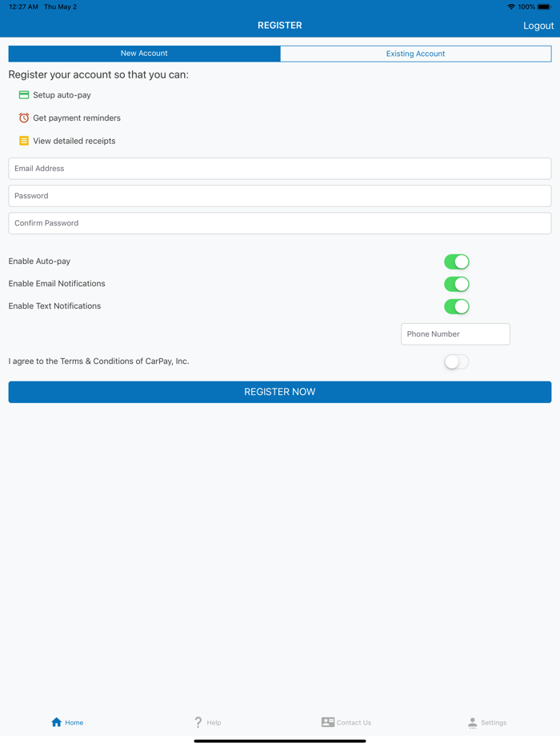Open Settings from the bottom navigation icon
The height and width of the screenshot is (747, 560).
point(471,721)
